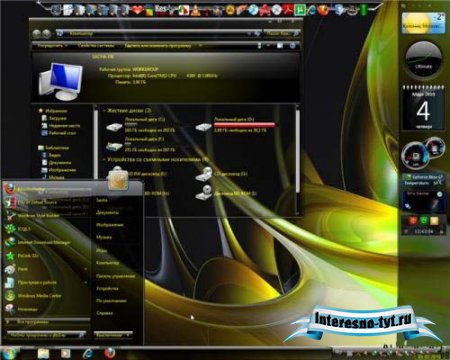
Task: Open the Windows Start orb
Action: (x=9, y=353)
